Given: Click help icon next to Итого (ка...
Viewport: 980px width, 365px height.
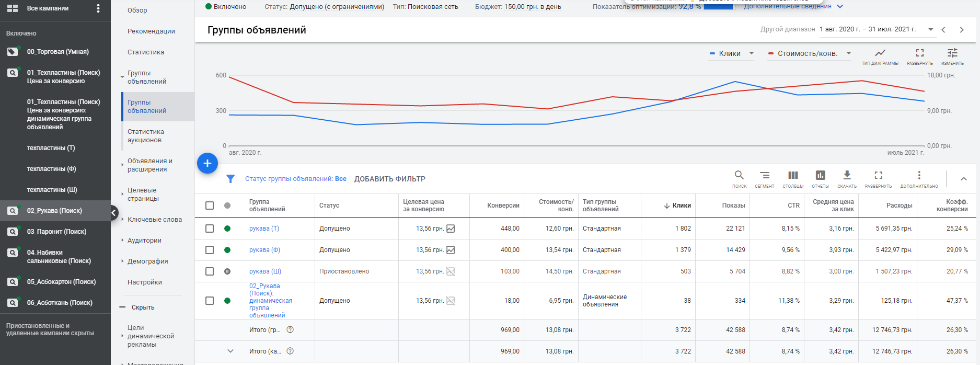Looking at the screenshot, I should coord(290,351).
